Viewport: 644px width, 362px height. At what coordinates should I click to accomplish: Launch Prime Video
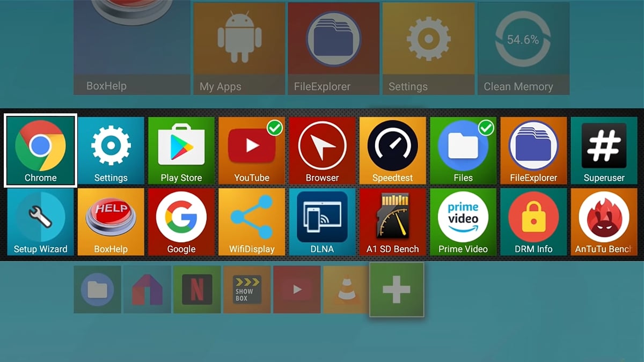[x=463, y=222]
